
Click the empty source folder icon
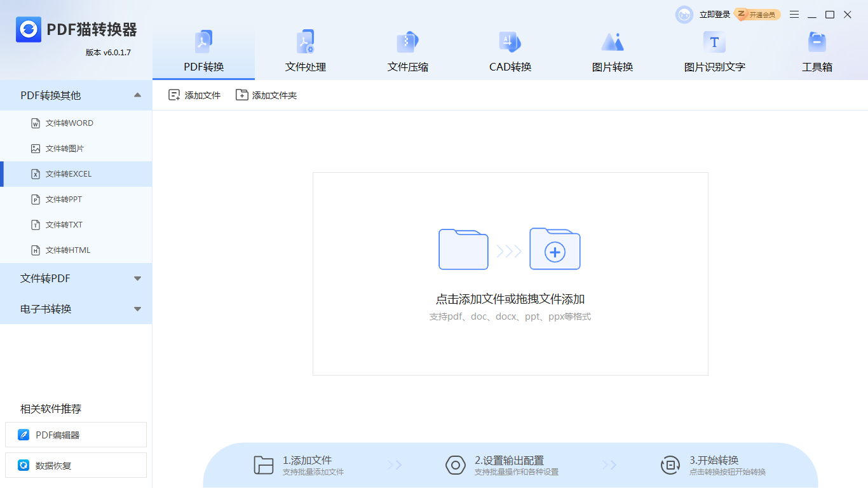(463, 249)
